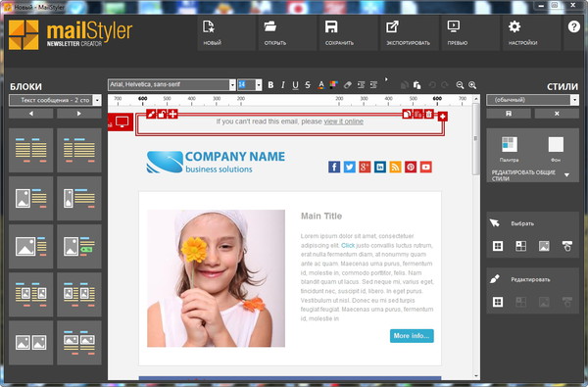The width and height of the screenshot is (588, 387).
Task: Click the zoom out magnifier
Action: click(x=460, y=85)
